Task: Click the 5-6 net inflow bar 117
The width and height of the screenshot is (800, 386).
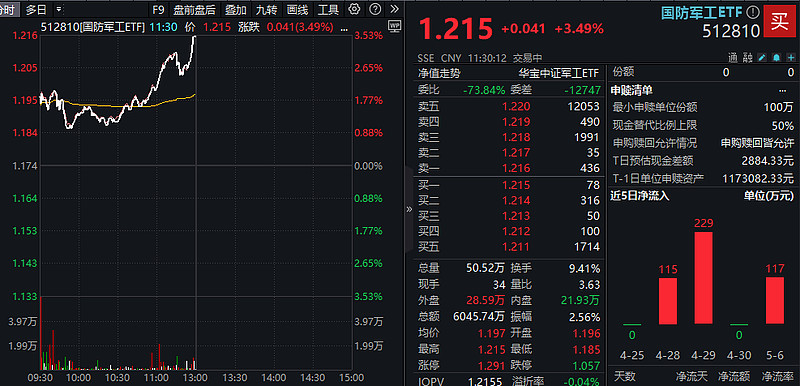Action: point(775,301)
